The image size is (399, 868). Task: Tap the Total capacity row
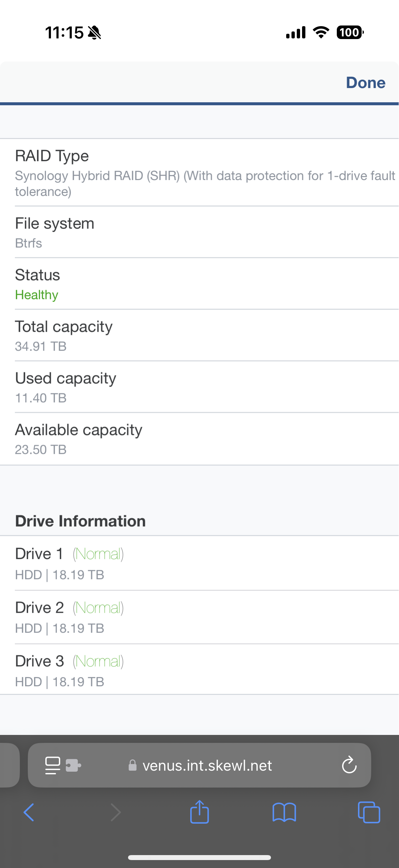pos(199,335)
